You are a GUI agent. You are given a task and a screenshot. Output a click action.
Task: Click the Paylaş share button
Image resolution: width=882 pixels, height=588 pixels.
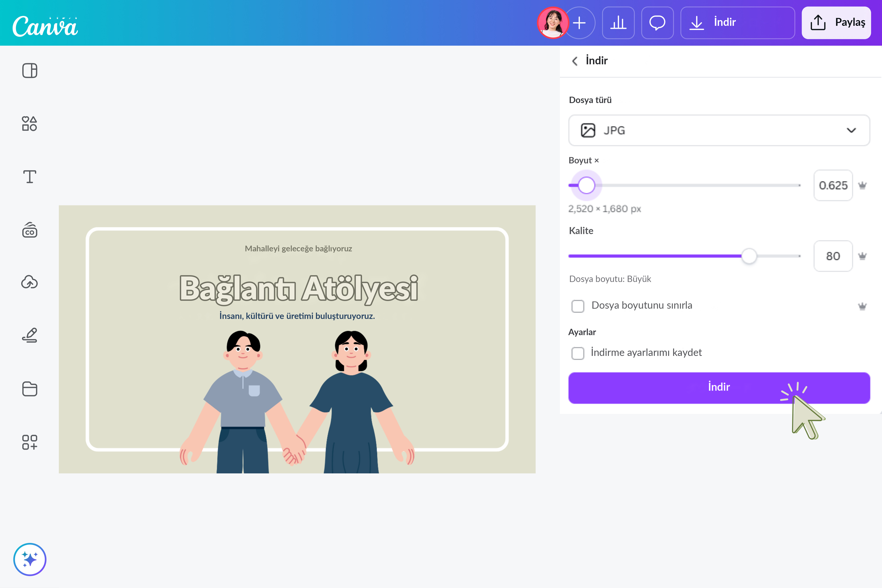point(836,23)
